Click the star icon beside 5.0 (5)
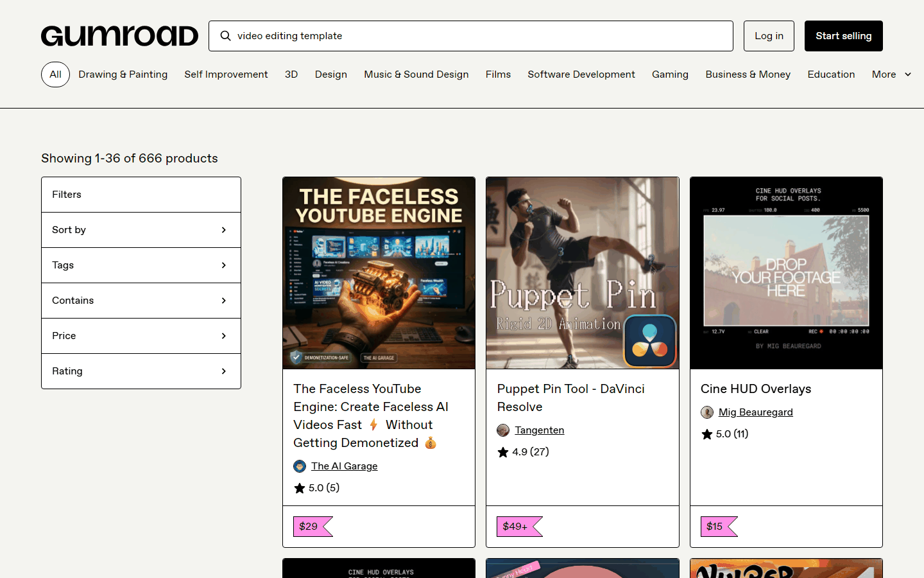 pos(300,488)
